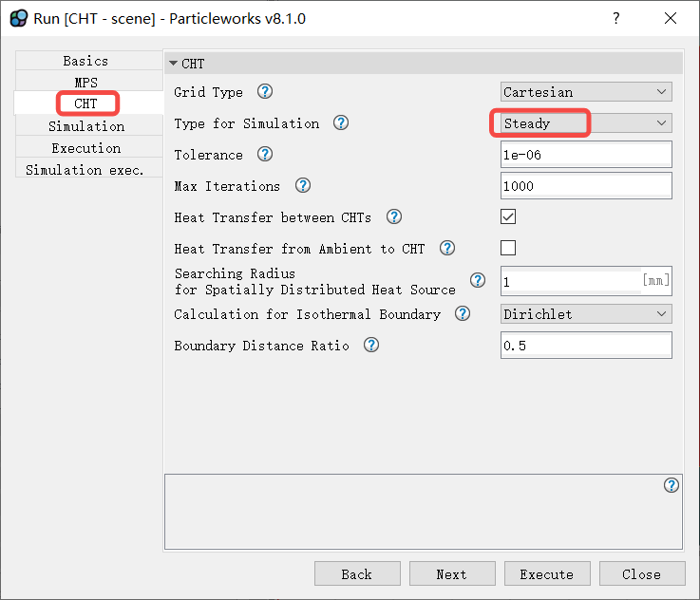This screenshot has height=600, width=700.
Task: Click help icon for Boundary Distance Ratio
Action: (371, 346)
